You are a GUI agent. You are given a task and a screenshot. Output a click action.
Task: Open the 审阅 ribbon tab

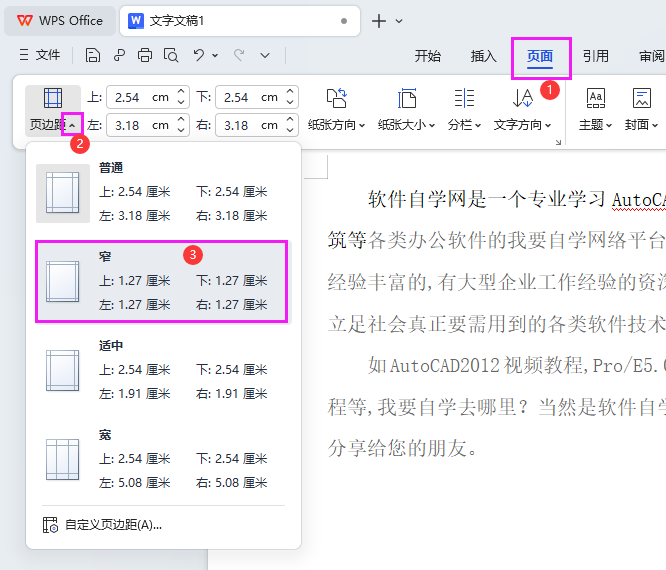(652, 56)
